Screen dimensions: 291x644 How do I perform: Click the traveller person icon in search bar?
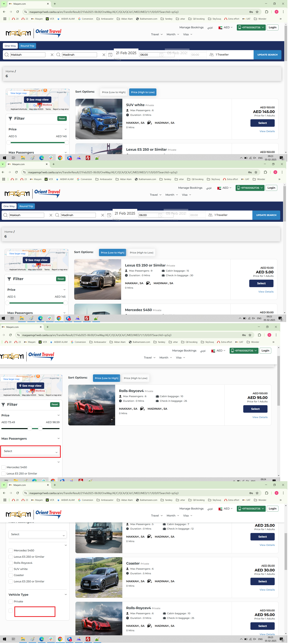click(x=211, y=54)
